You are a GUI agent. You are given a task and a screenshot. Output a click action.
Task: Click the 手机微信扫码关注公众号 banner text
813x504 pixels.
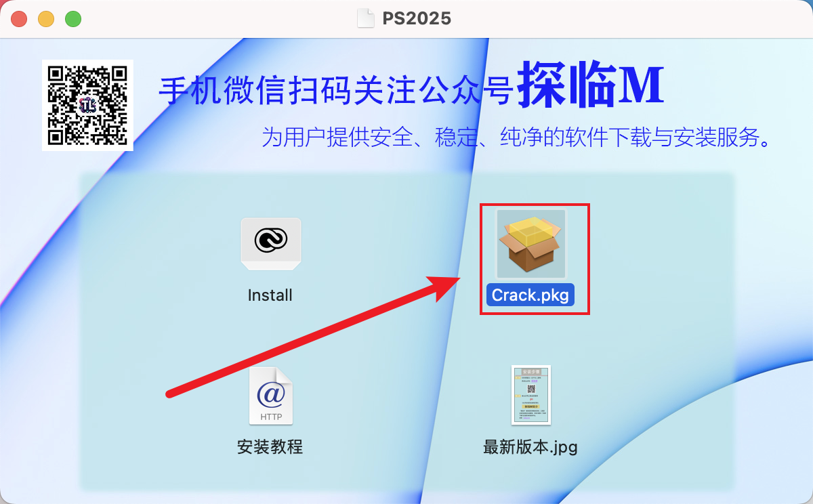click(335, 91)
